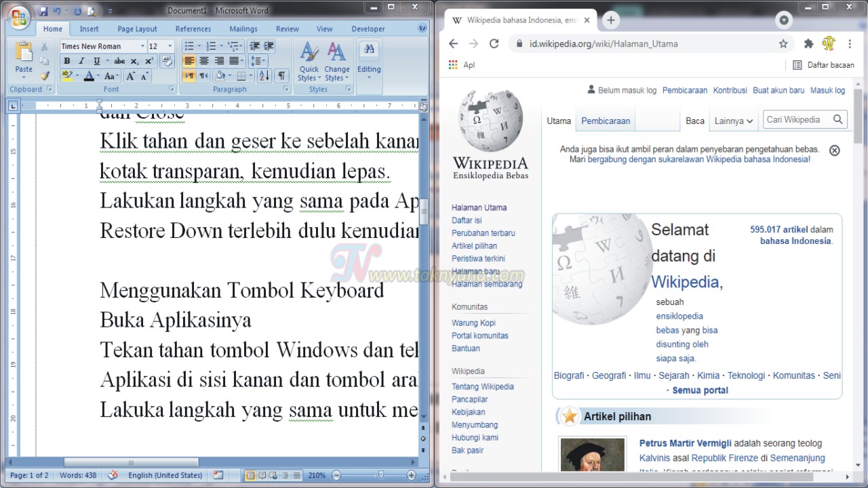Apply Subscript formatting
This screenshot has height=488, width=868.
click(134, 61)
